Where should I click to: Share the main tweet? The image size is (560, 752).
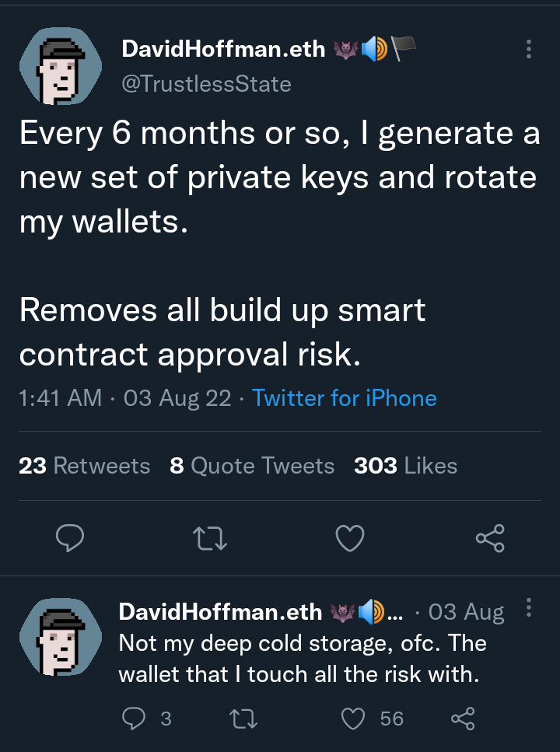[x=489, y=538]
